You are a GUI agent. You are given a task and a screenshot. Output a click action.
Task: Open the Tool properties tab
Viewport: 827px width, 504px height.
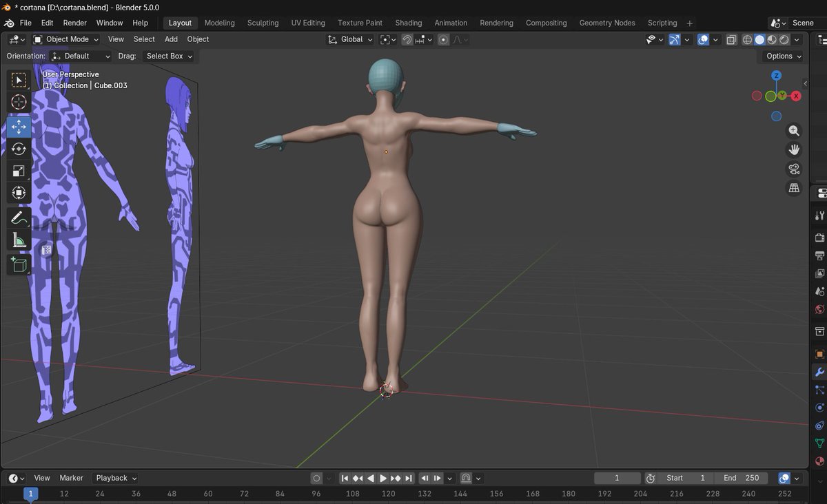pyautogui.click(x=819, y=216)
